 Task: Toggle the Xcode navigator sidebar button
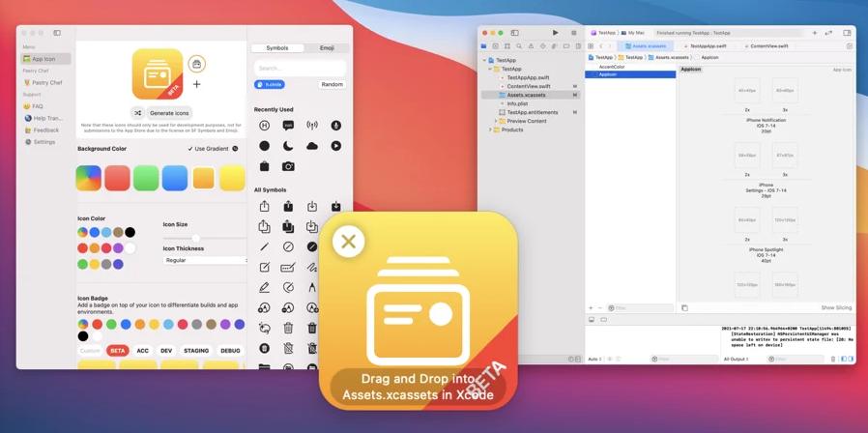(x=515, y=33)
